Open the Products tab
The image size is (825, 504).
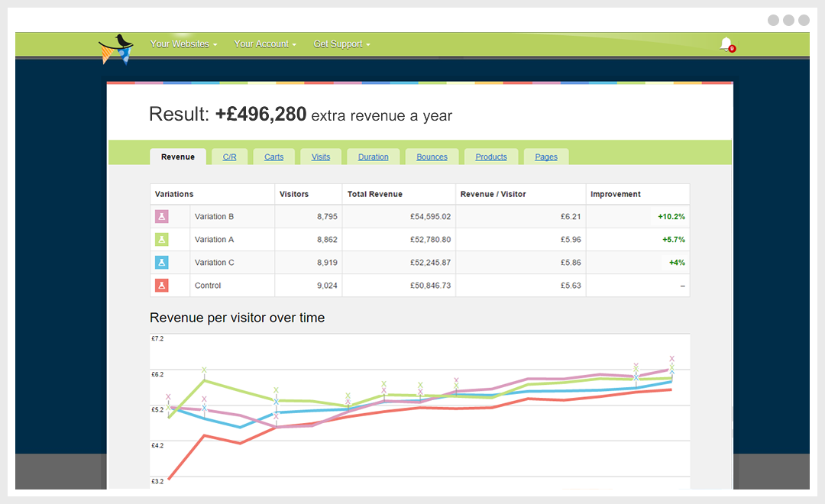coord(491,157)
